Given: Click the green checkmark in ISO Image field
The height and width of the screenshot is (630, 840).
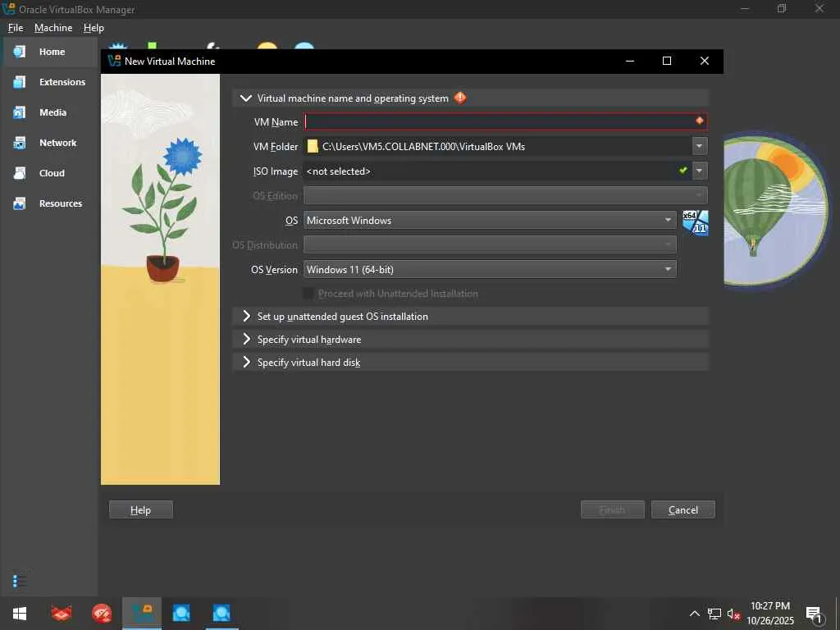Looking at the screenshot, I should tap(683, 171).
